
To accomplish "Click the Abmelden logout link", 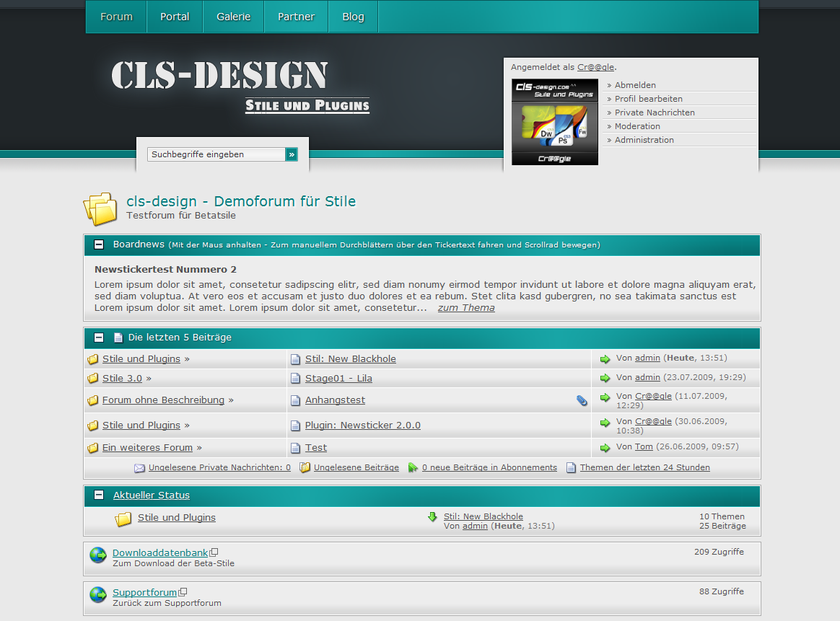I will click(x=635, y=85).
